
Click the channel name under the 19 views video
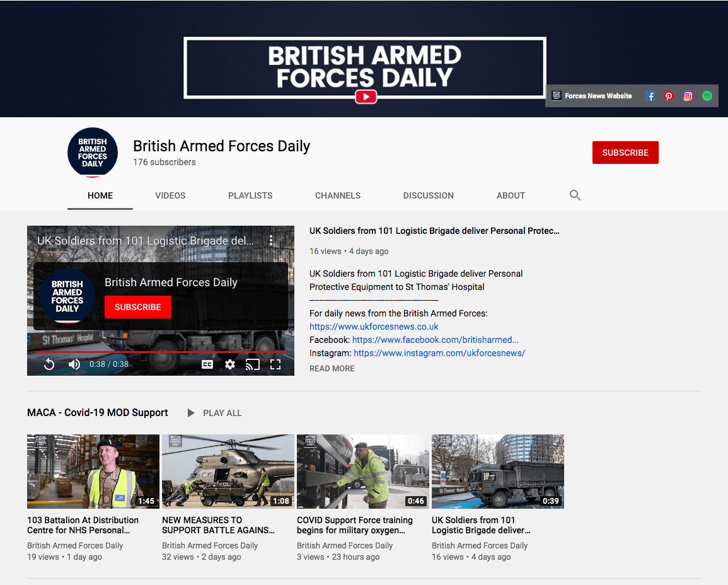(75, 545)
